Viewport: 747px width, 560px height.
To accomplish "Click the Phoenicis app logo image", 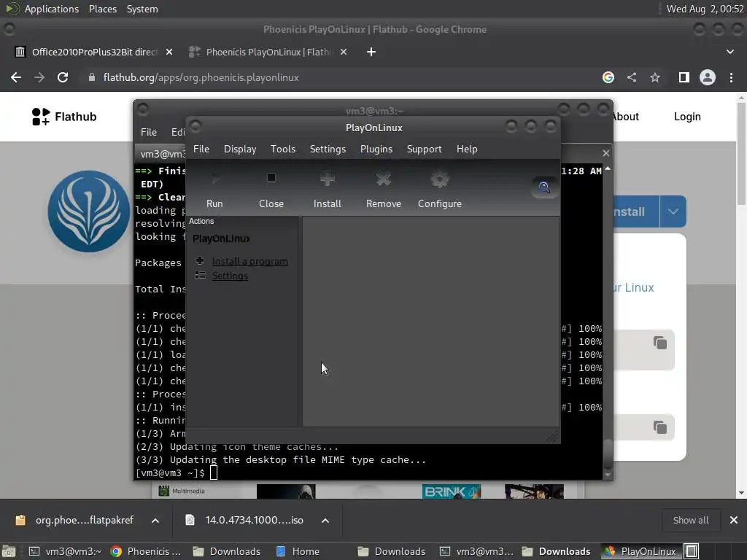I will point(88,211).
